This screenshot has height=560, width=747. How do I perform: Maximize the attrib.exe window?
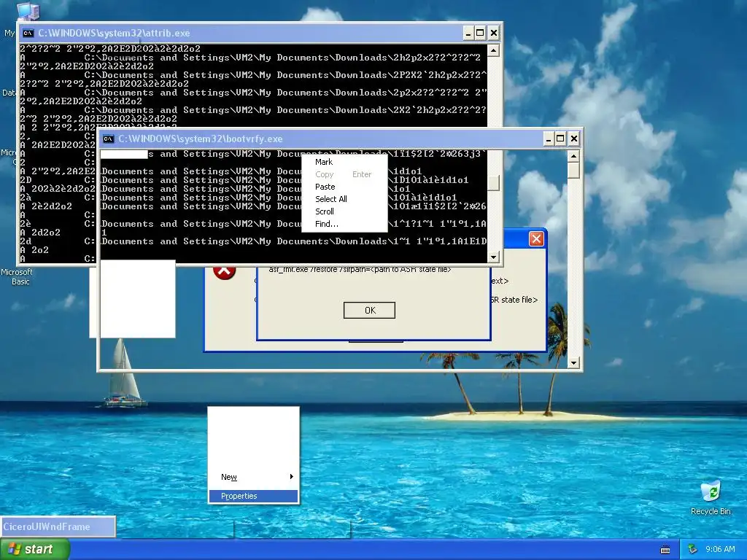click(480, 33)
